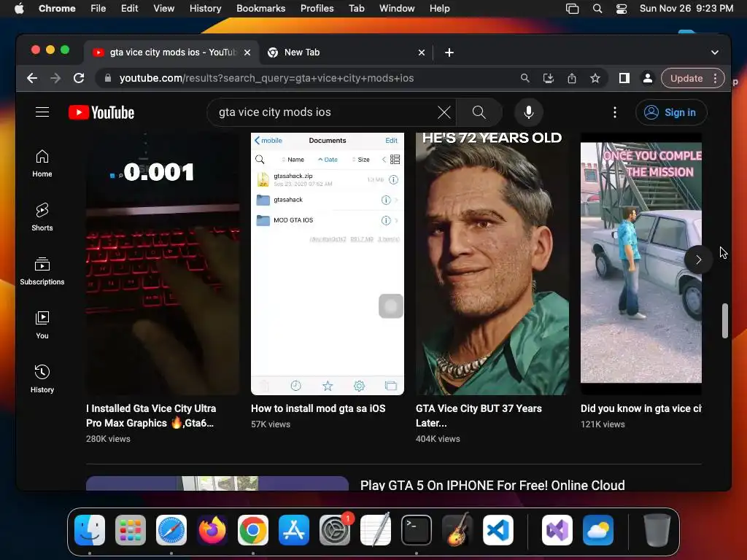Click the search magnifier button
Screen dimensions: 747x560
pyautogui.click(x=479, y=112)
